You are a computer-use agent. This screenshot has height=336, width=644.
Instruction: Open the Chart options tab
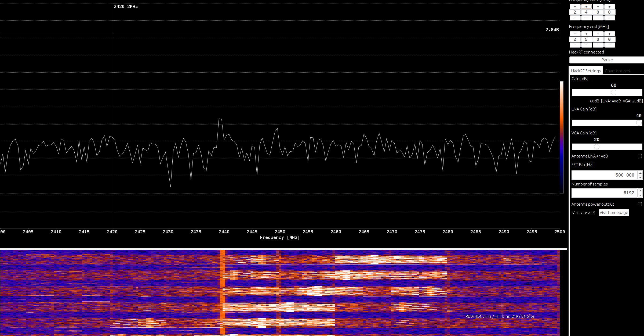[617, 71]
